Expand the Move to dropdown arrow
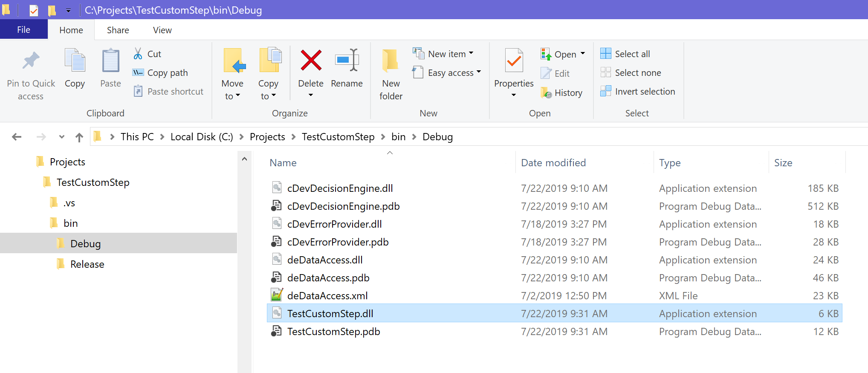Screen dimensions: 868x373 [238, 95]
